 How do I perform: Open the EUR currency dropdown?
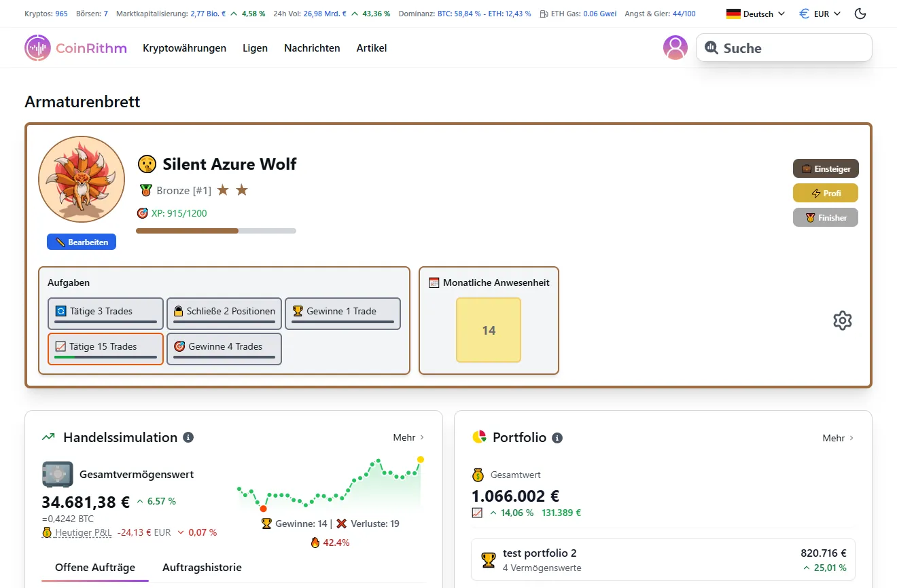pos(819,13)
